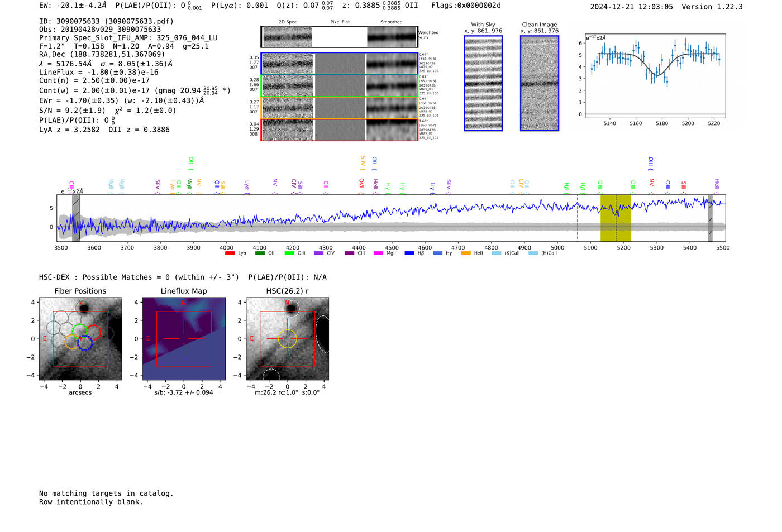The height and width of the screenshot is (532, 782).
Task: Open the Weighted Sum 2D spectrum strip
Action: tap(340, 37)
